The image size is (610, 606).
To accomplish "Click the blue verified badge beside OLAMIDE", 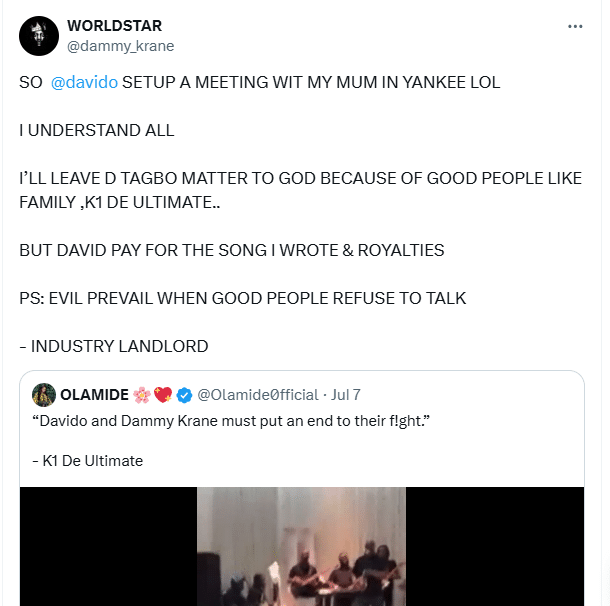I will tap(184, 394).
